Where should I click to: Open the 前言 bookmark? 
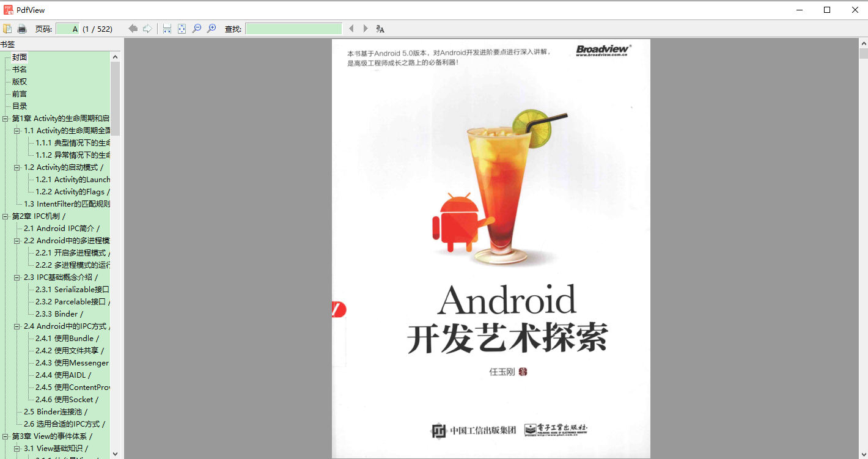coord(20,94)
